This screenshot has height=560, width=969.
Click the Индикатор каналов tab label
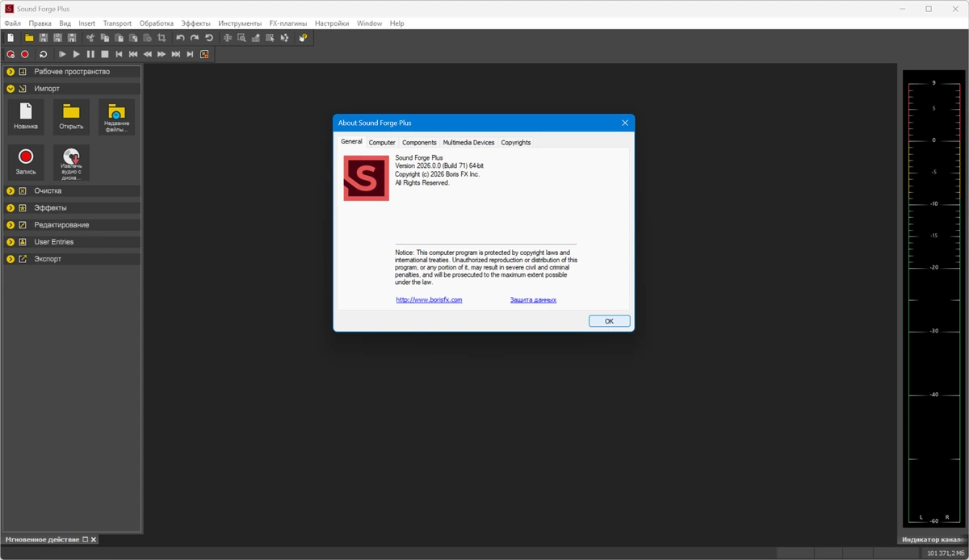click(x=933, y=539)
